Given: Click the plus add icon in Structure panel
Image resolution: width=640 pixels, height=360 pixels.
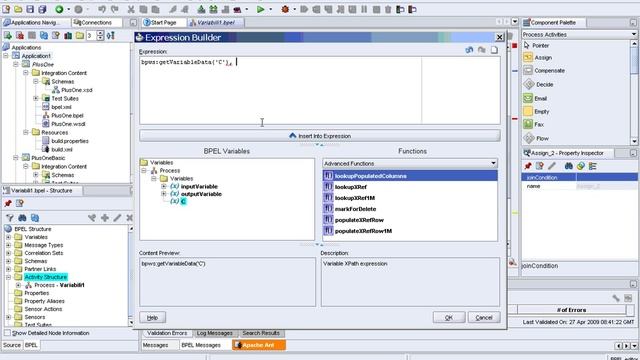Looking at the screenshot, I should (105, 218).
